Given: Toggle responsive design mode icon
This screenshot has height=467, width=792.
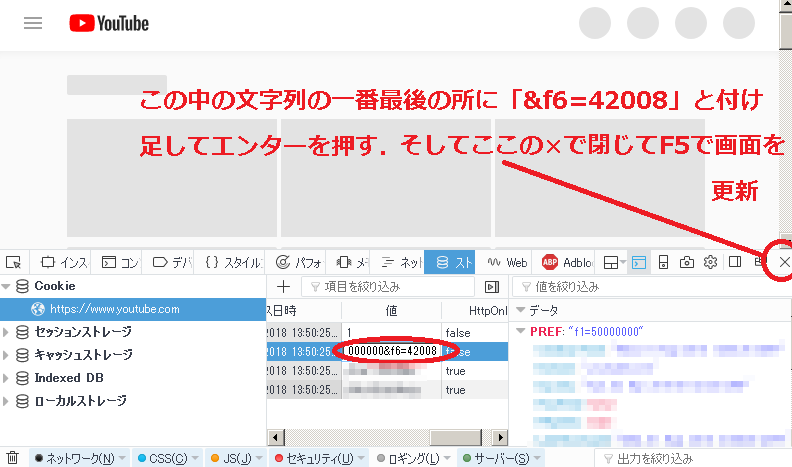Looking at the screenshot, I should tap(663, 263).
